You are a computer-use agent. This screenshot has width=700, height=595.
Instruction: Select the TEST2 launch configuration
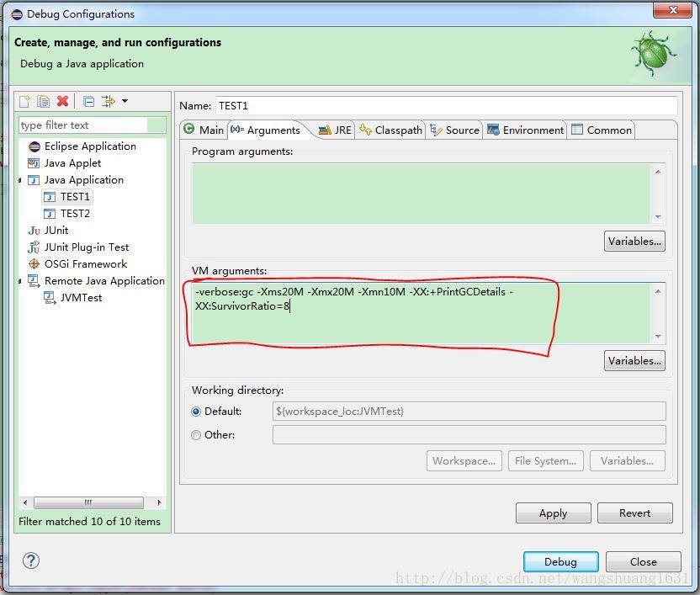[x=75, y=214]
